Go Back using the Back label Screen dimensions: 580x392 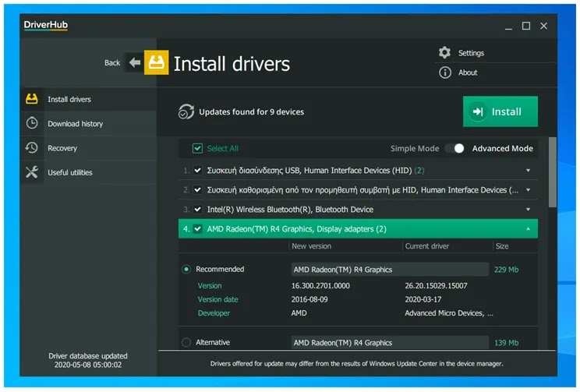(x=112, y=63)
